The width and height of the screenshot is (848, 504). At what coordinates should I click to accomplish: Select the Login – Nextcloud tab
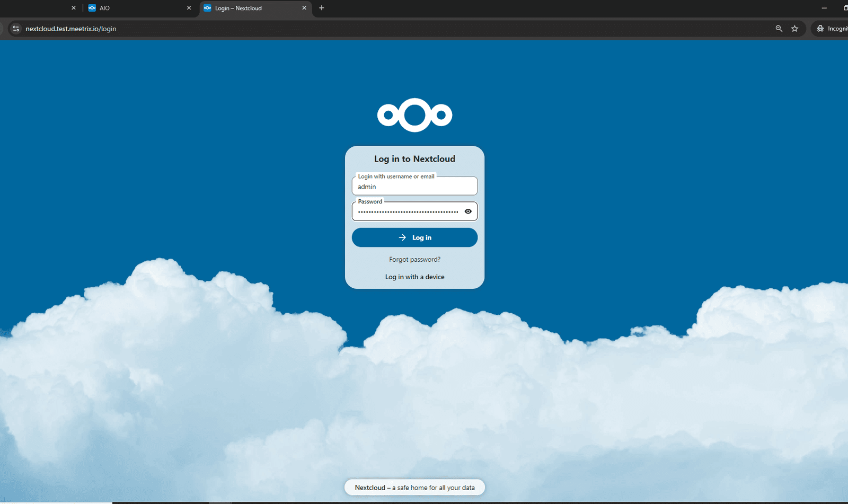pyautogui.click(x=254, y=8)
